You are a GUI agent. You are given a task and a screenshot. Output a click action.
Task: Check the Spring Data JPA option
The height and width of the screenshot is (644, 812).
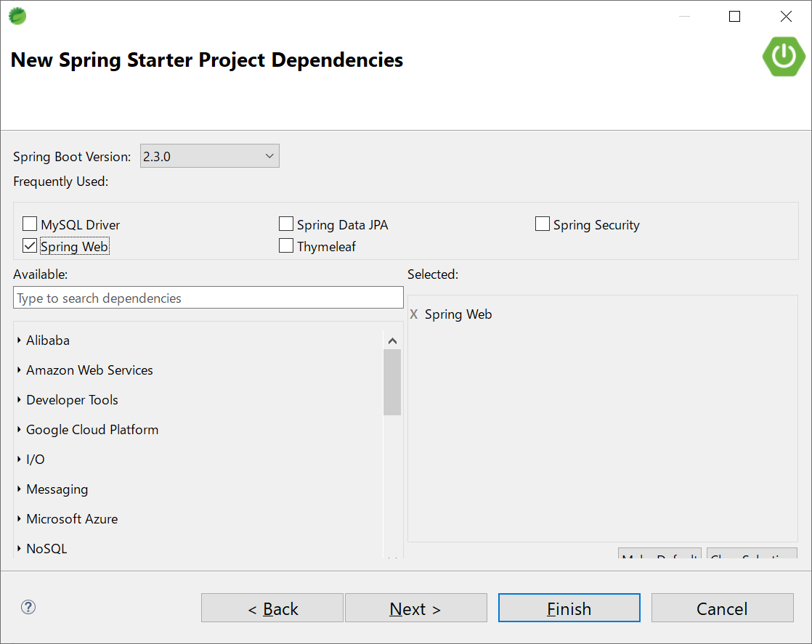coord(286,224)
